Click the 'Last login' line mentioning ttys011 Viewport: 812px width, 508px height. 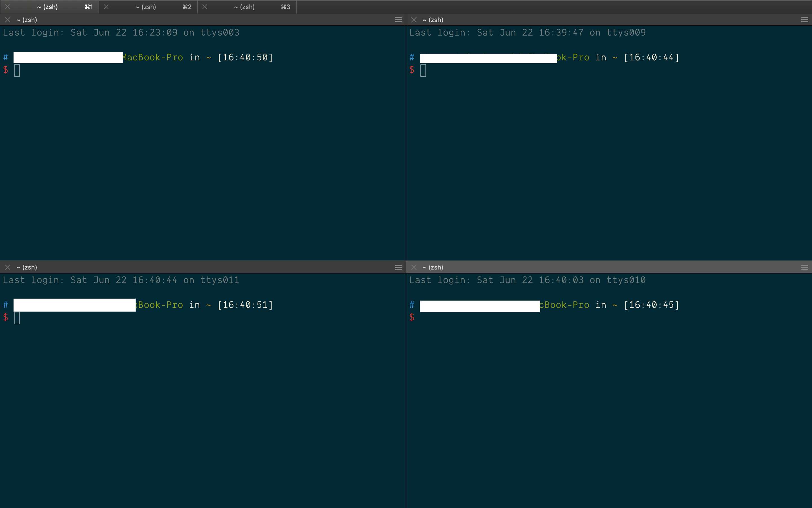[x=121, y=280]
